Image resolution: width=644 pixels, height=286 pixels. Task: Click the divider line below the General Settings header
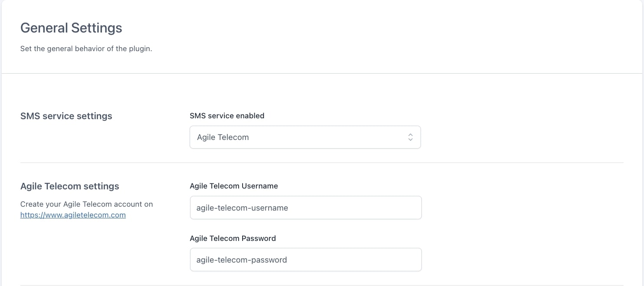tap(322, 74)
